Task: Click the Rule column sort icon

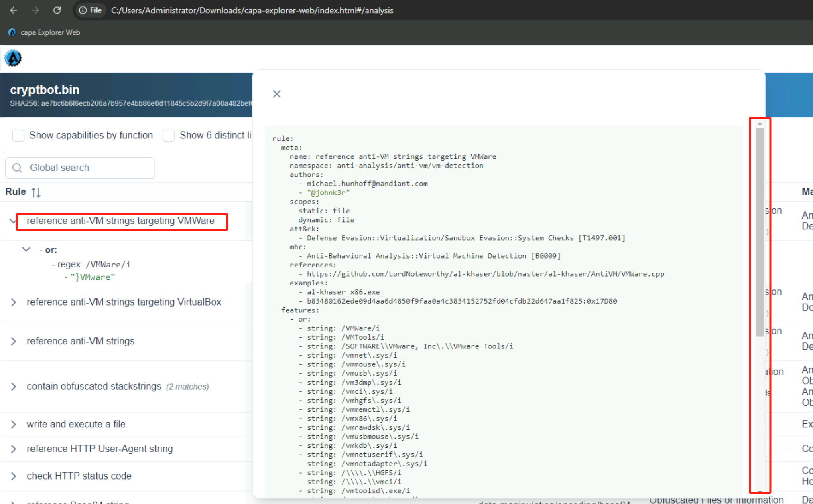Action: tap(36, 192)
